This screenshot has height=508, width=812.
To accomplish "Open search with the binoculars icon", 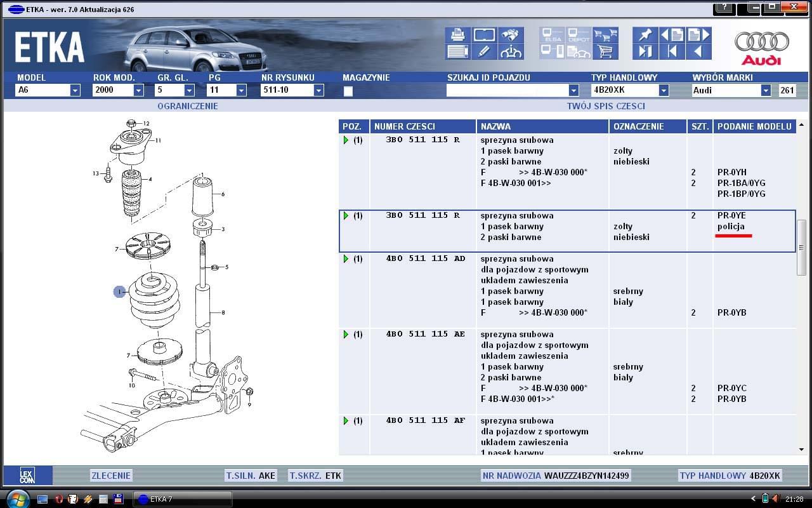I will [511, 35].
